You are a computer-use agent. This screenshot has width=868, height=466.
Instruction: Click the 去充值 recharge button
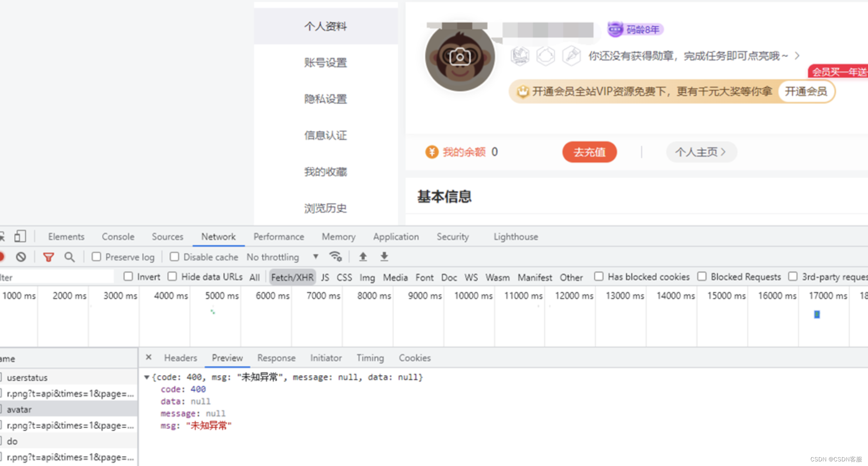click(589, 152)
